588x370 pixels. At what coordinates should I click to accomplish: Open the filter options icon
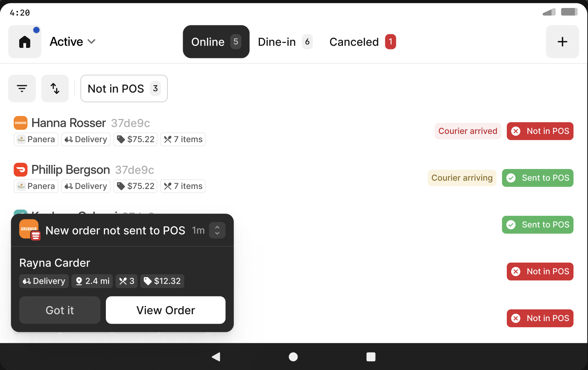22,89
